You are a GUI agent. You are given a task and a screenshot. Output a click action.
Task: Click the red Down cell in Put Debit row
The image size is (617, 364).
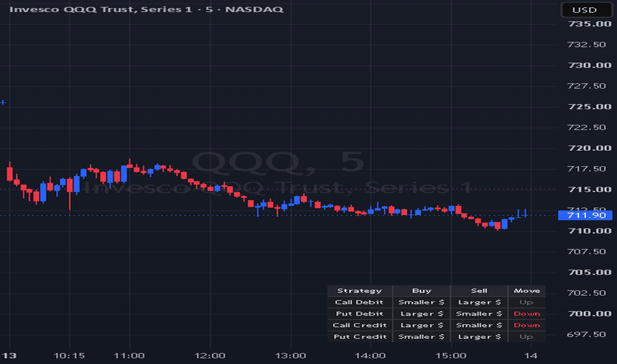point(526,314)
